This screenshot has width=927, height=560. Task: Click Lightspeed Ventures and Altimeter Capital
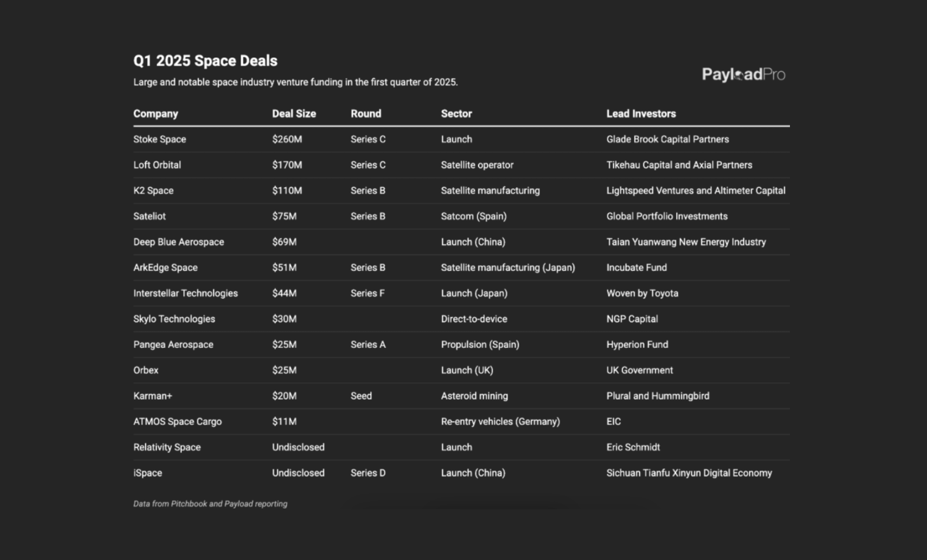coord(696,190)
